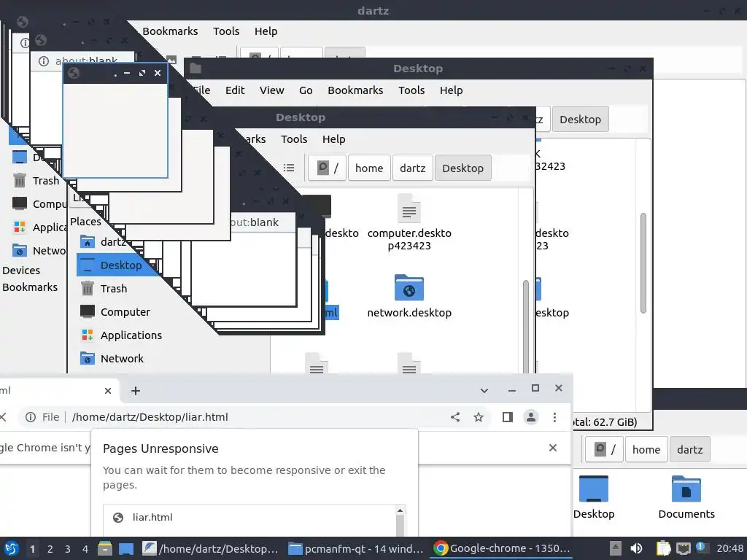Open the LXQt start menu icon

point(12,548)
